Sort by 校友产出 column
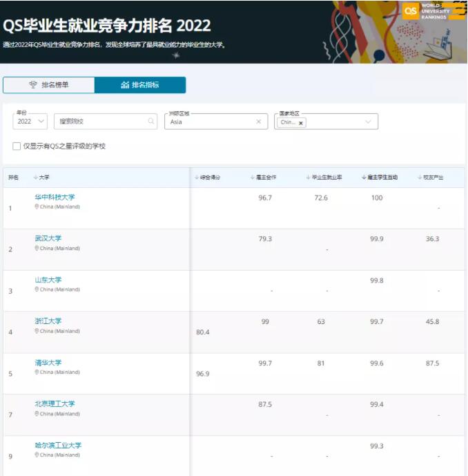This screenshot has width=468, height=476. [x=430, y=178]
